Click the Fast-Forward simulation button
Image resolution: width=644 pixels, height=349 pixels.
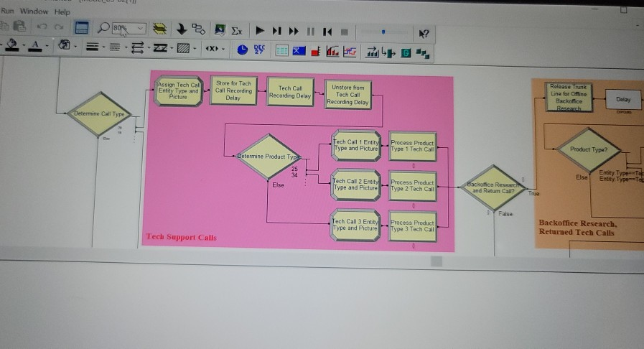[294, 31]
